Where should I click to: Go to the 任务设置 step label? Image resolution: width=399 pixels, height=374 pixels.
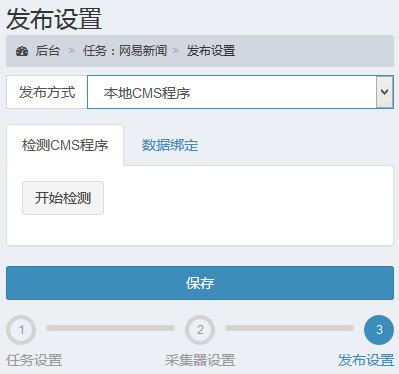point(34,361)
